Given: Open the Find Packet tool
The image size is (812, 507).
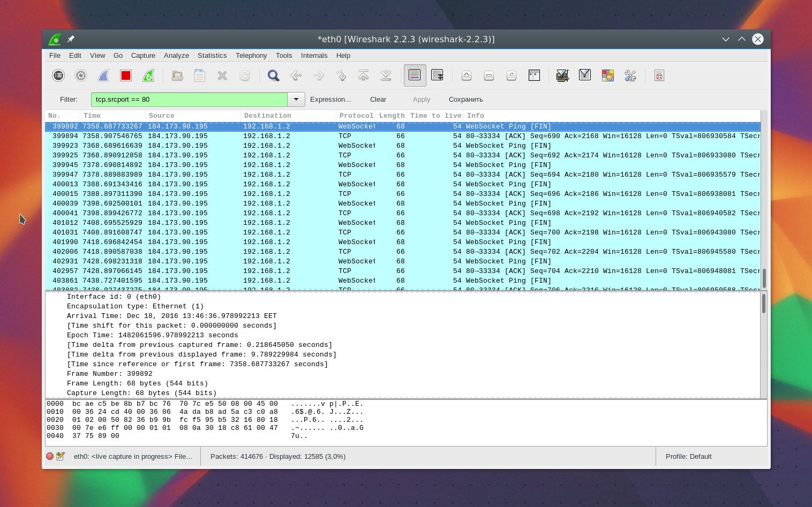Looking at the screenshot, I should (273, 75).
